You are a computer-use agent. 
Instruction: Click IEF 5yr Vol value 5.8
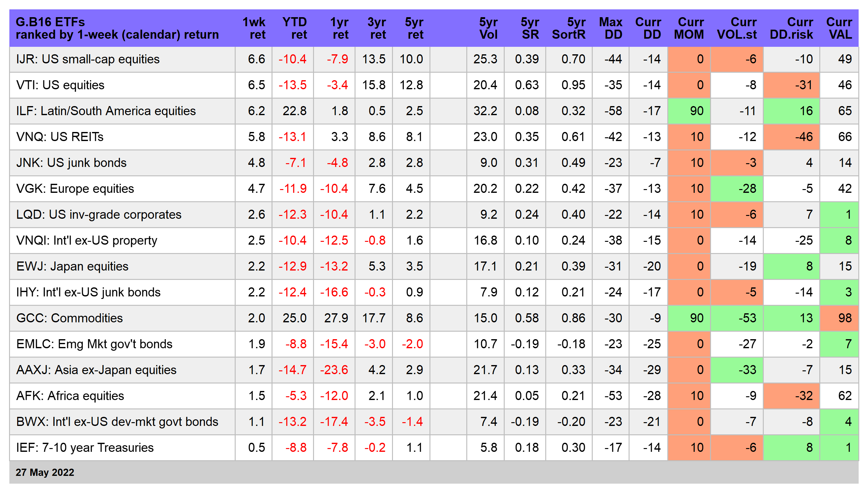pos(488,448)
